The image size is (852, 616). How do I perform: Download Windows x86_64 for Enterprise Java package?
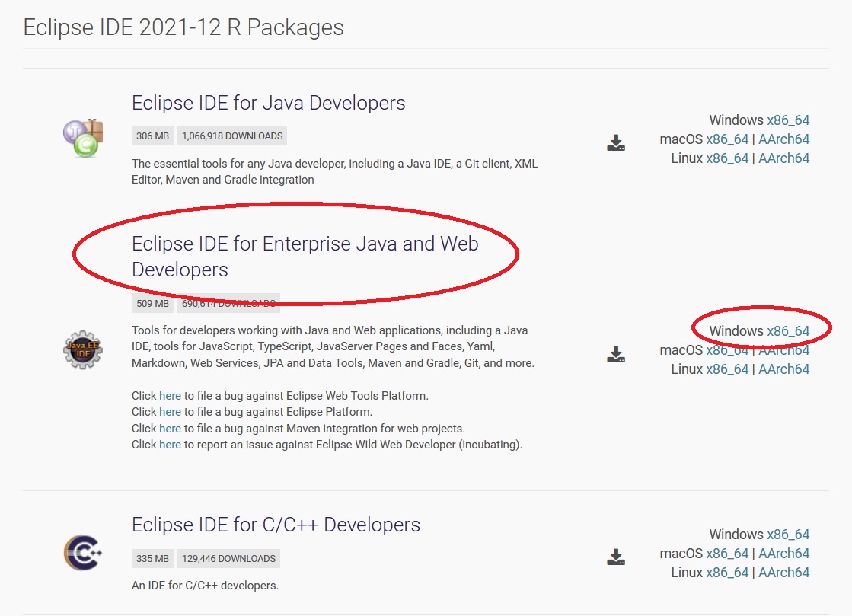[788, 330]
